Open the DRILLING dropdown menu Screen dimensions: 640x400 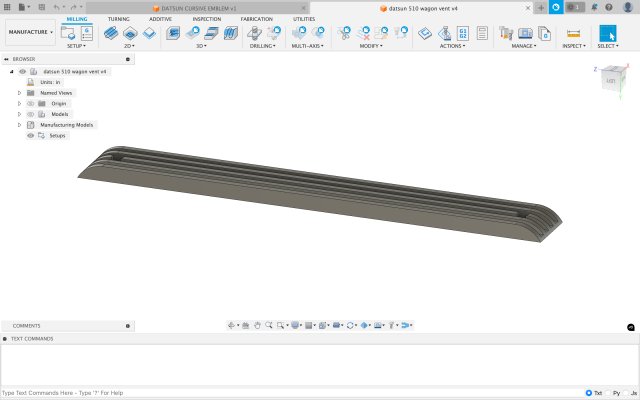coord(263,46)
